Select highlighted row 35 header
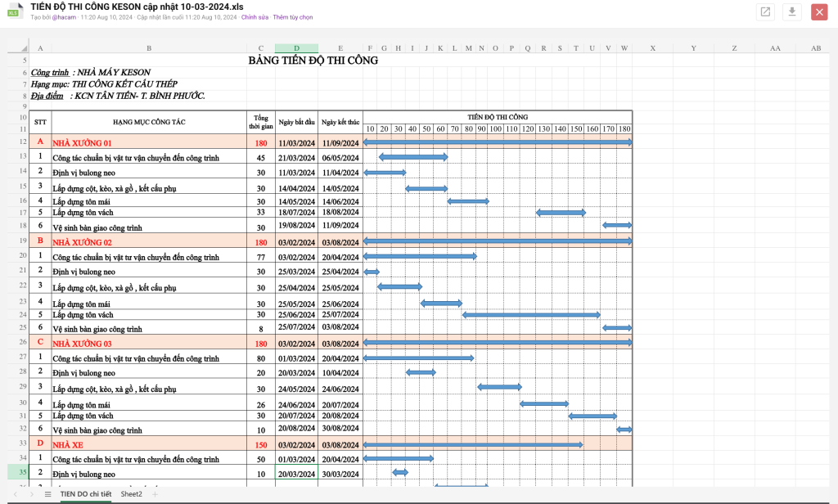The width and height of the screenshot is (838, 504). pyautogui.click(x=18, y=472)
